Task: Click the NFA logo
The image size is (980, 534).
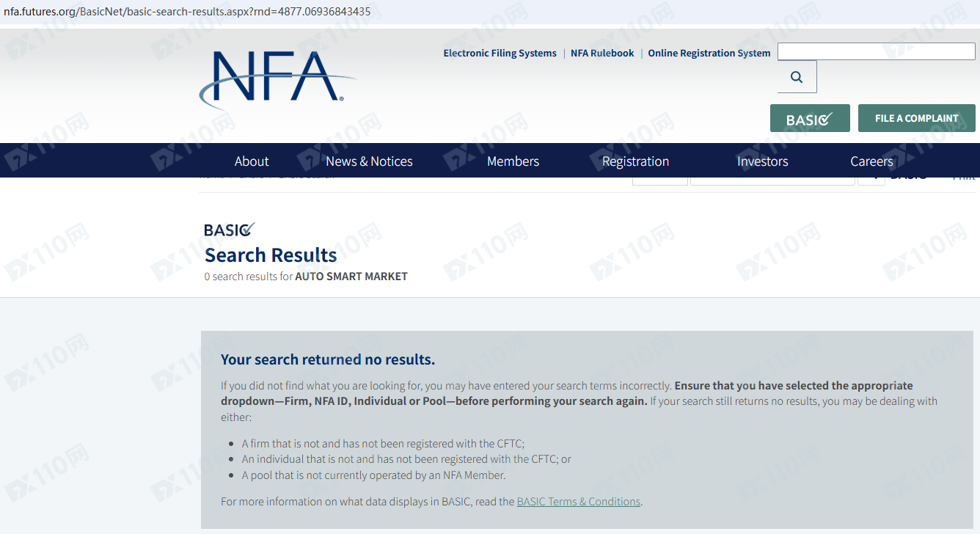Action: pyautogui.click(x=277, y=79)
